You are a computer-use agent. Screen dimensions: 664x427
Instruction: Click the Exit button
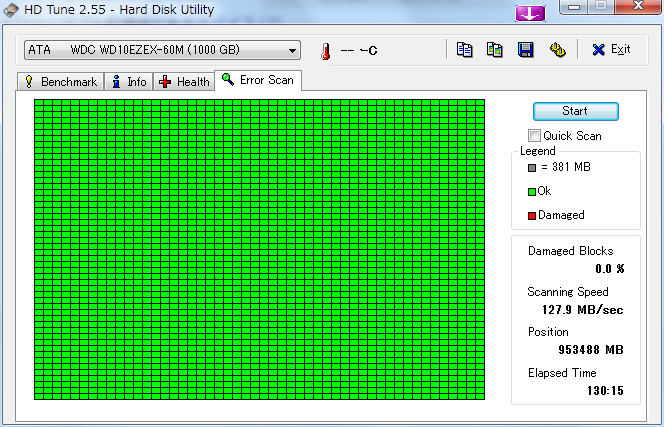[611, 50]
